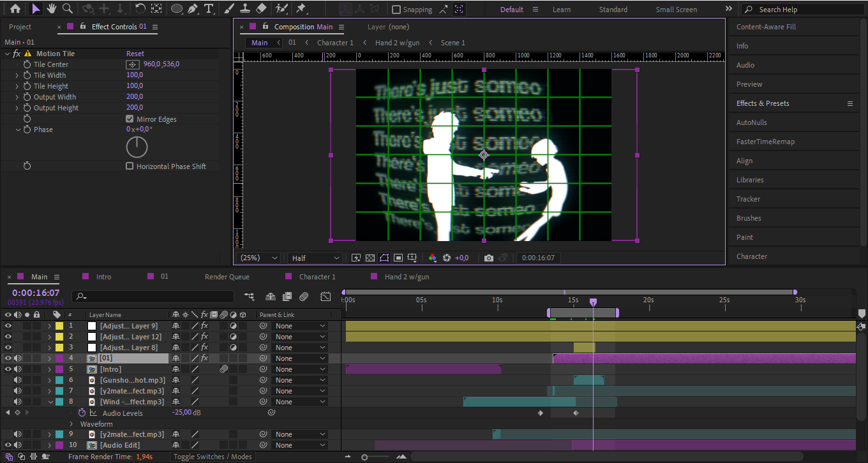Hide the Intro layer with eye toggle

tap(8, 369)
